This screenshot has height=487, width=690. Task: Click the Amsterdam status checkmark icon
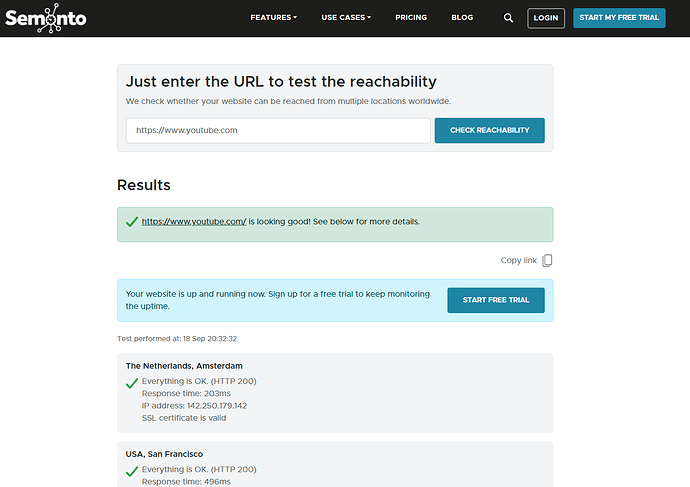tap(132, 383)
